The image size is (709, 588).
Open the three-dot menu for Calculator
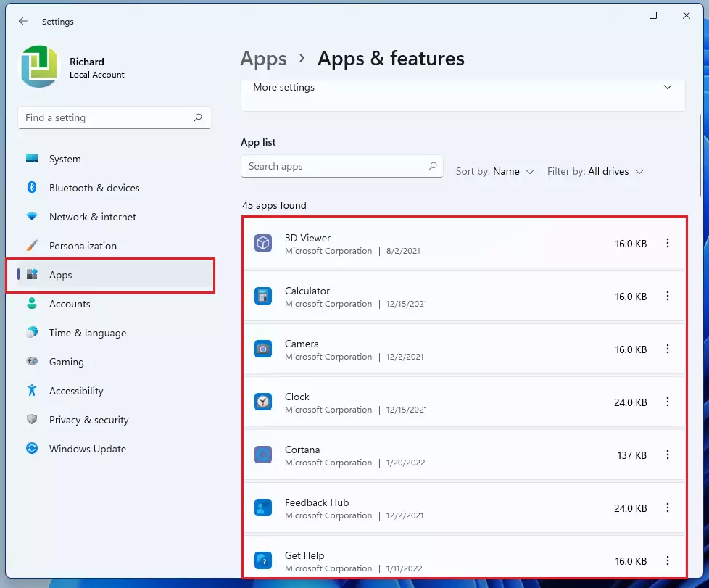(x=668, y=297)
